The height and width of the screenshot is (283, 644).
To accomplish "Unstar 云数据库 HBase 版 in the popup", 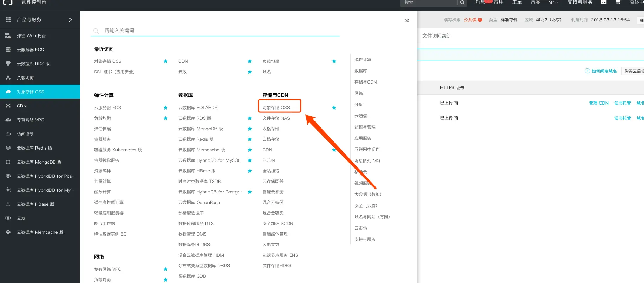I will 250,171.
